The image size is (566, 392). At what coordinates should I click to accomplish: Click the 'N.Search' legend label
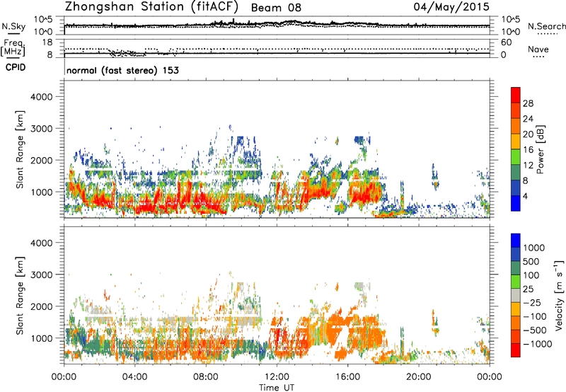pos(546,26)
